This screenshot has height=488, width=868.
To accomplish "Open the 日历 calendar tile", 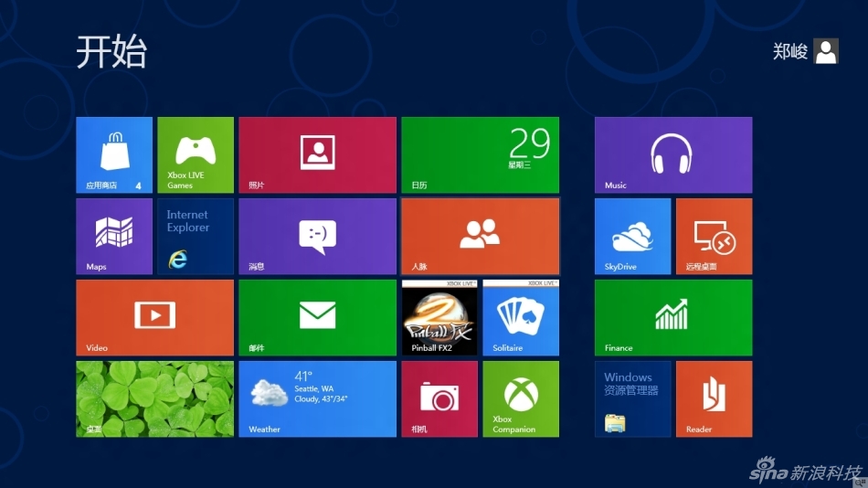I will (x=480, y=154).
